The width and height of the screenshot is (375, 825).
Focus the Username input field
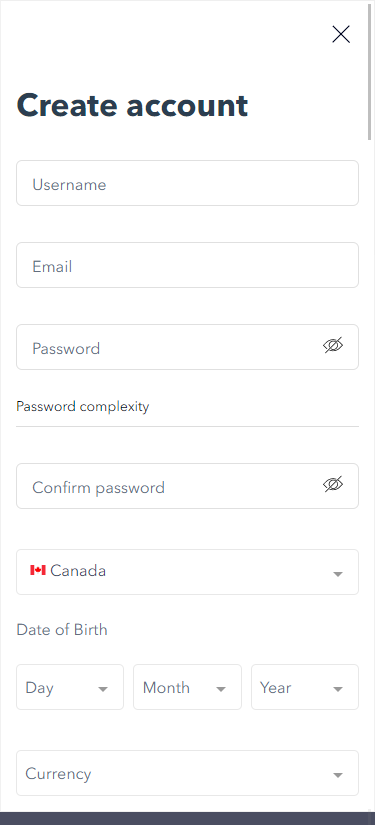(187, 183)
